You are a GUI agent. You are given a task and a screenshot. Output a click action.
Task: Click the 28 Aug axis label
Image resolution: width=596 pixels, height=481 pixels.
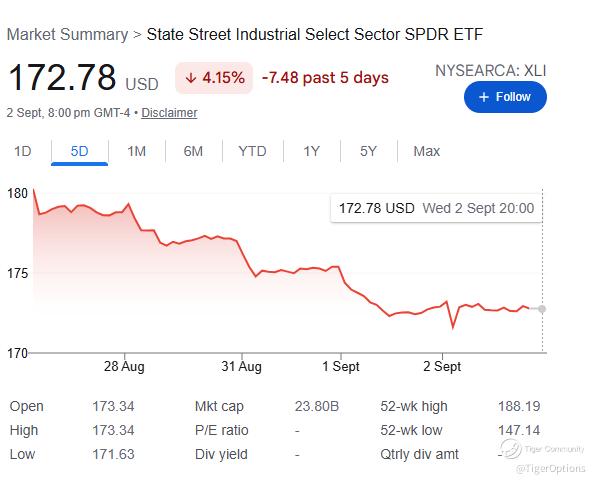(124, 367)
